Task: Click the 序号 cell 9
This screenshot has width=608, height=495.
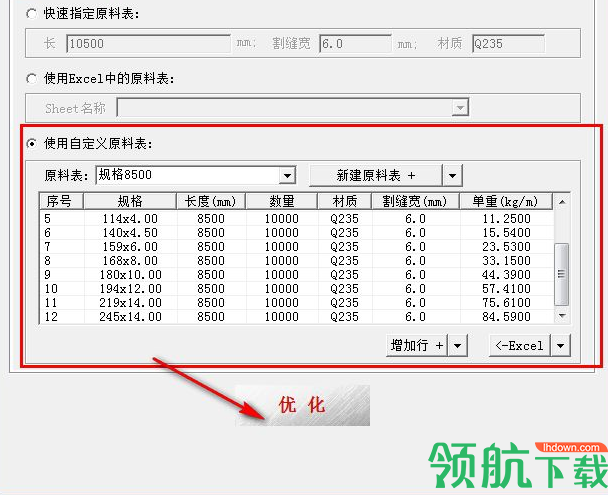Action: point(62,274)
